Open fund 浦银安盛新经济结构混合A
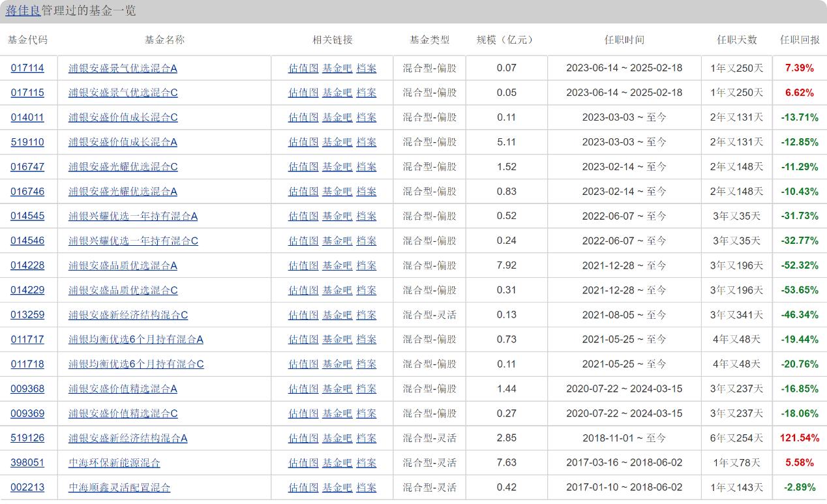827x504 pixels. click(x=128, y=438)
